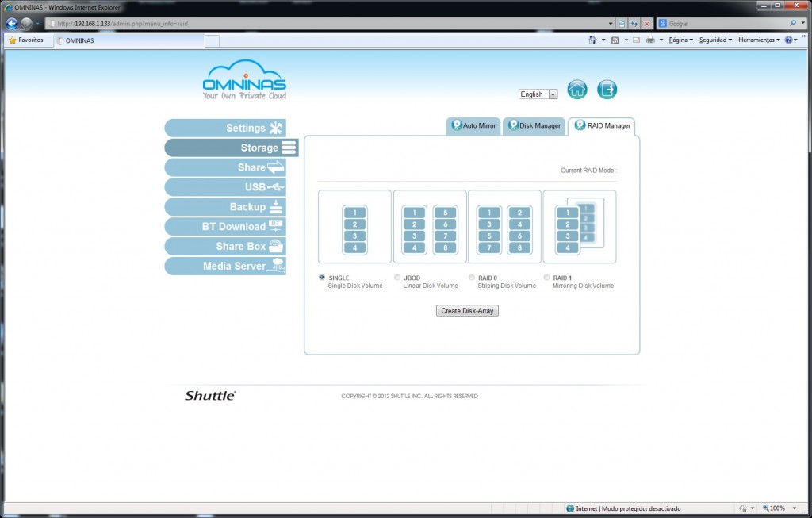
Task: Click the search magnifier icon
Action: (x=793, y=23)
